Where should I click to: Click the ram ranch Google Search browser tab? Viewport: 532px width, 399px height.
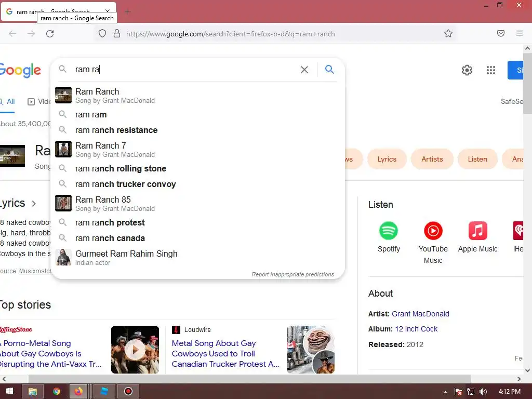point(58,12)
